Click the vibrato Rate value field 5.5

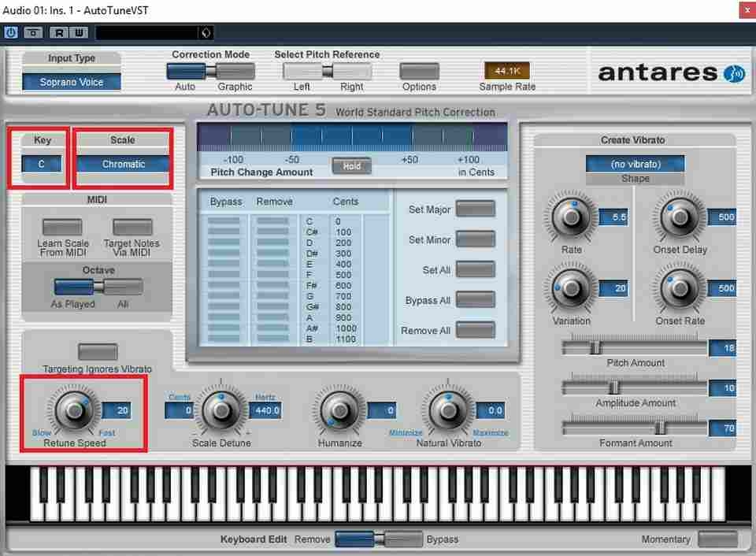click(613, 217)
